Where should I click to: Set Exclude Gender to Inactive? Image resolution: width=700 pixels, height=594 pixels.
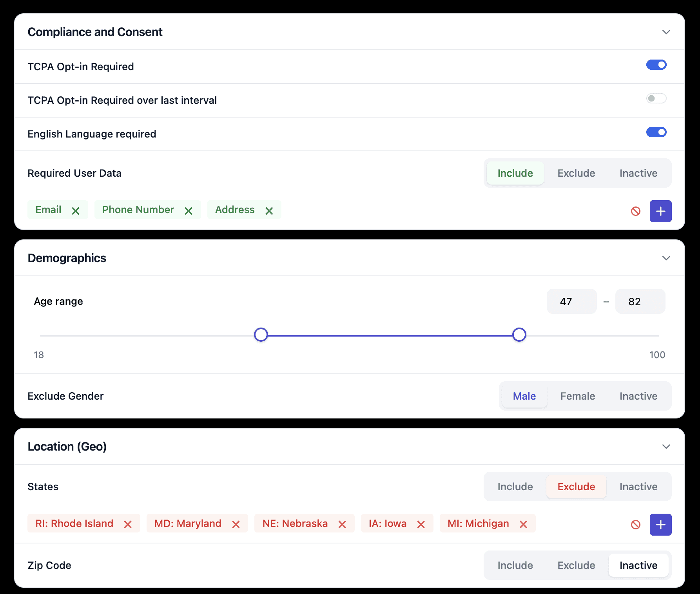click(x=638, y=396)
